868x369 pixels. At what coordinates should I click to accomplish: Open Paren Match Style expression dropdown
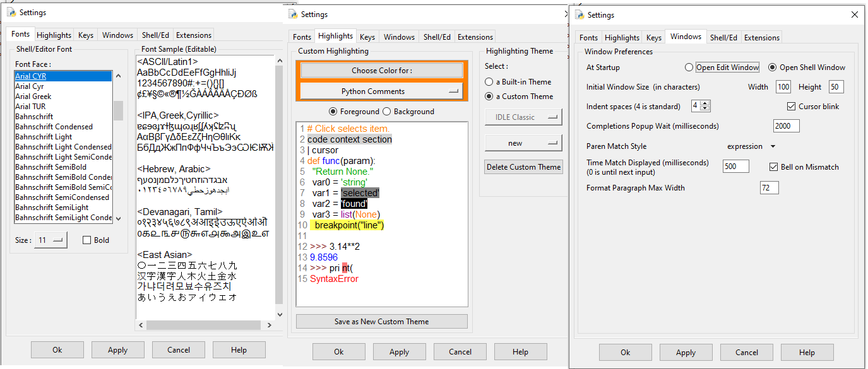pyautogui.click(x=751, y=146)
